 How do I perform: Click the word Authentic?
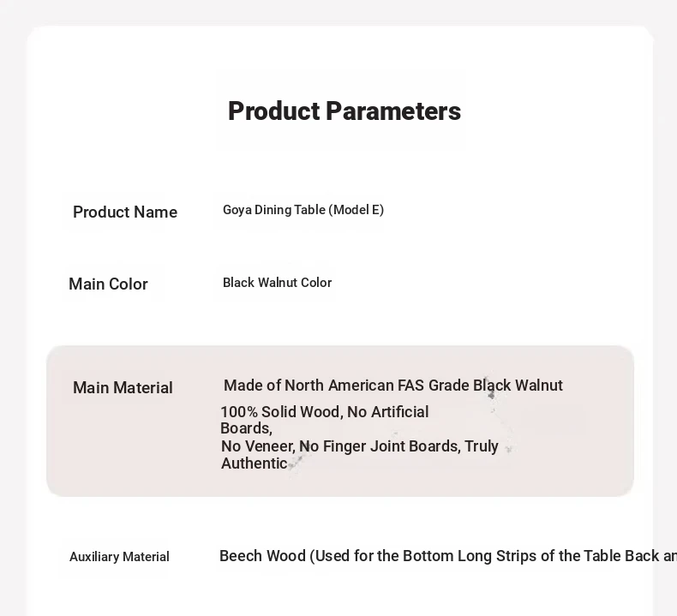tap(254, 463)
